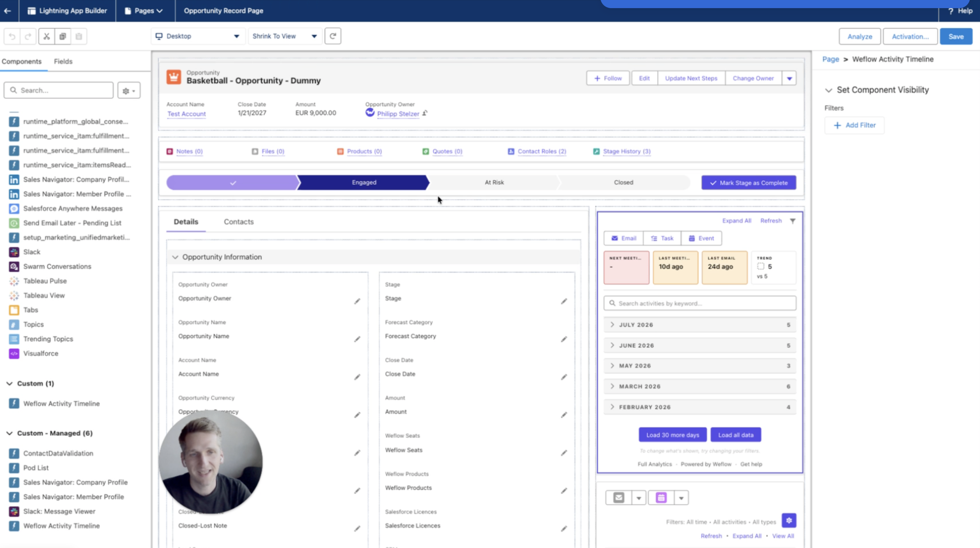Click the Save button
Image resolution: width=980 pixels, height=548 pixels.
click(x=956, y=37)
